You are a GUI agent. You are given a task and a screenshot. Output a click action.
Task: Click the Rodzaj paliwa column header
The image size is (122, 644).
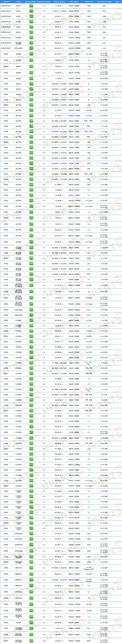pyautogui.click(x=30, y=2)
